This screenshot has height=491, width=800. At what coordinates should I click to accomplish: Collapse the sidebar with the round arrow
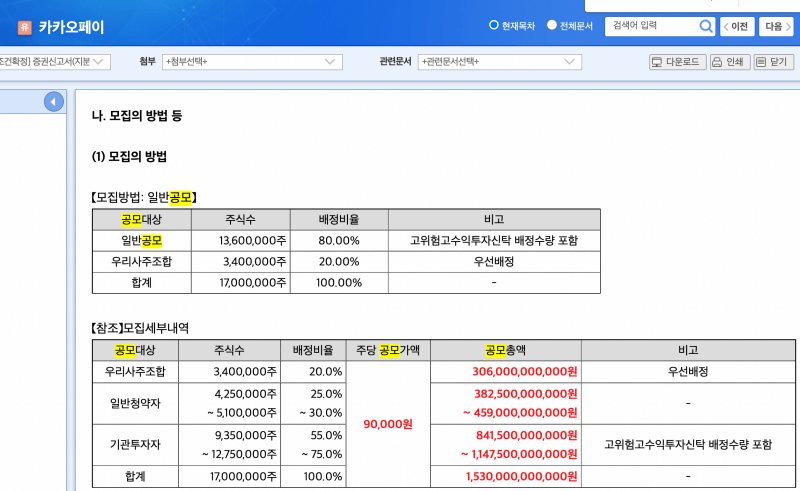click(54, 102)
